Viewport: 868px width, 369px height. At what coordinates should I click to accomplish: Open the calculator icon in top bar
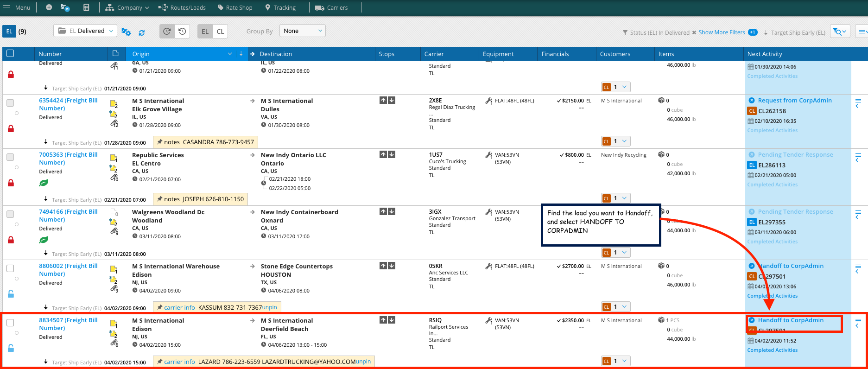(86, 7)
